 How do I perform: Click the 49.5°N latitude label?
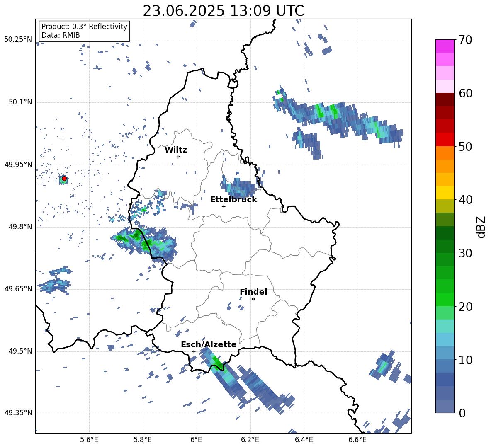pos(20,351)
